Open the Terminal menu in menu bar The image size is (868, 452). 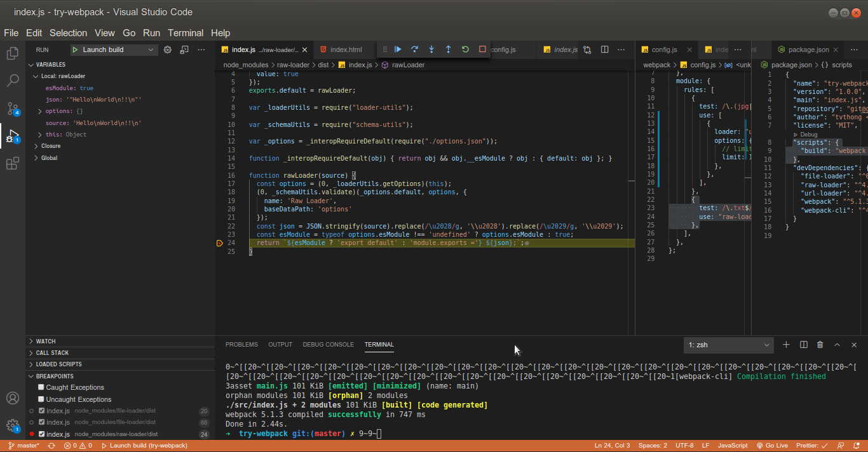tap(186, 33)
